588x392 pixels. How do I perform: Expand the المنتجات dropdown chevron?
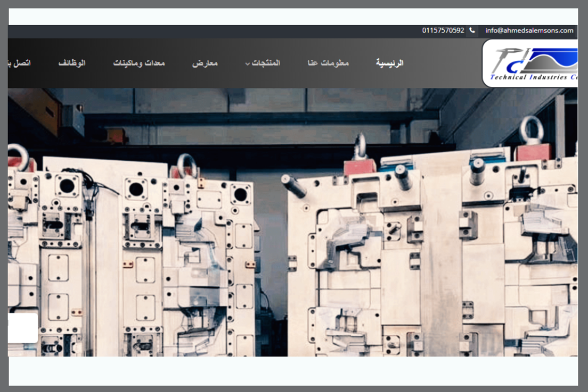point(247,64)
